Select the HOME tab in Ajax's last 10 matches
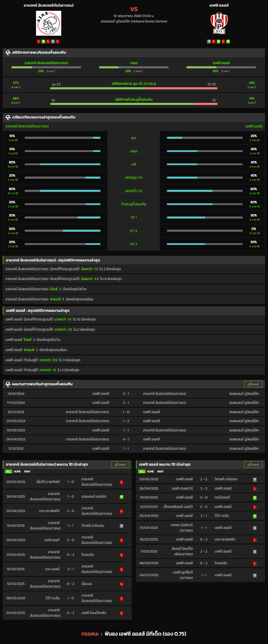 [17, 472]
